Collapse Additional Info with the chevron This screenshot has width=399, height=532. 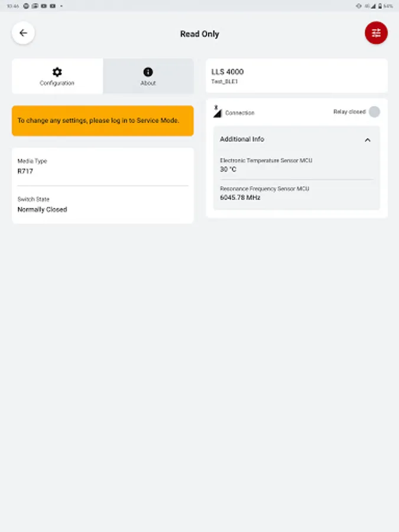coord(368,140)
